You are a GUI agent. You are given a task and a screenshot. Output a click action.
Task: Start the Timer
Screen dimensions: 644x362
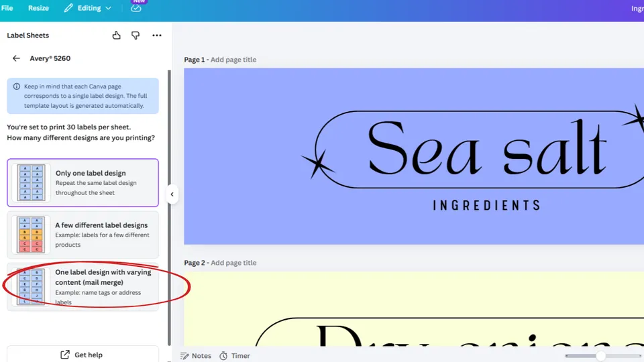[235, 356]
